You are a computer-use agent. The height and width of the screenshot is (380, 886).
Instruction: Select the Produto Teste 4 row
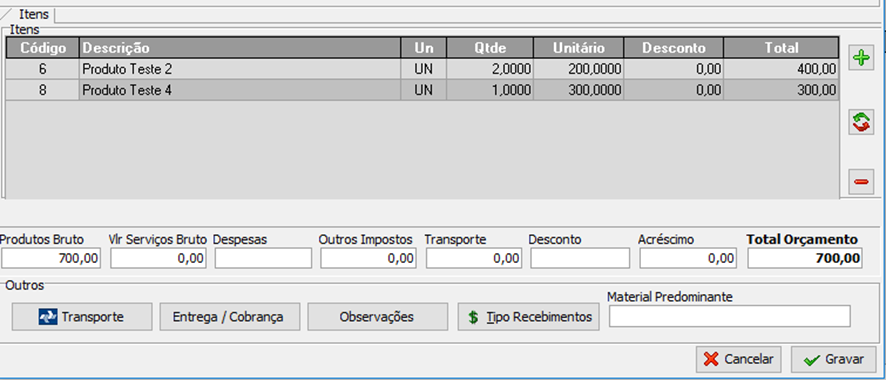[422, 90]
